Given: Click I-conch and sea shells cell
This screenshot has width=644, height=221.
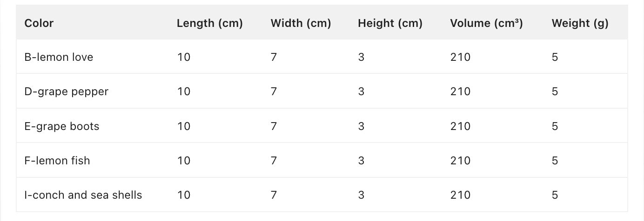Looking at the screenshot, I should [x=83, y=195].
